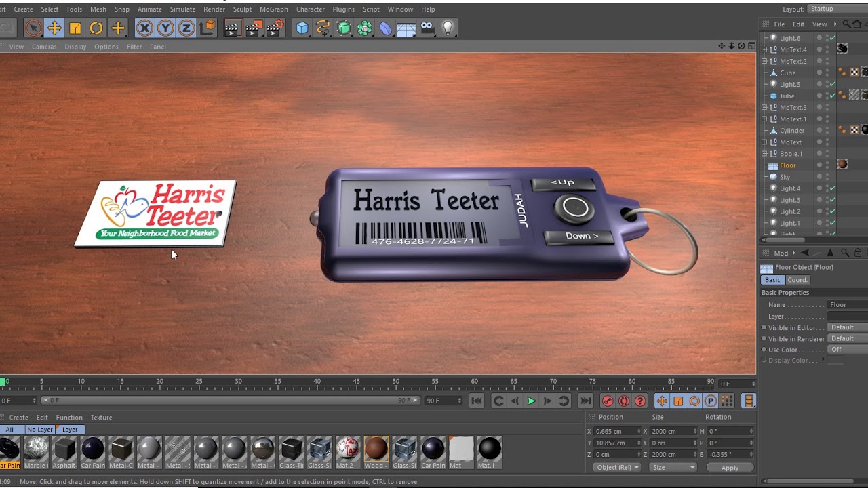The image size is (868, 488).
Task: Activate the Rotate tool in top toolbar
Action: pyautogui.click(x=96, y=28)
